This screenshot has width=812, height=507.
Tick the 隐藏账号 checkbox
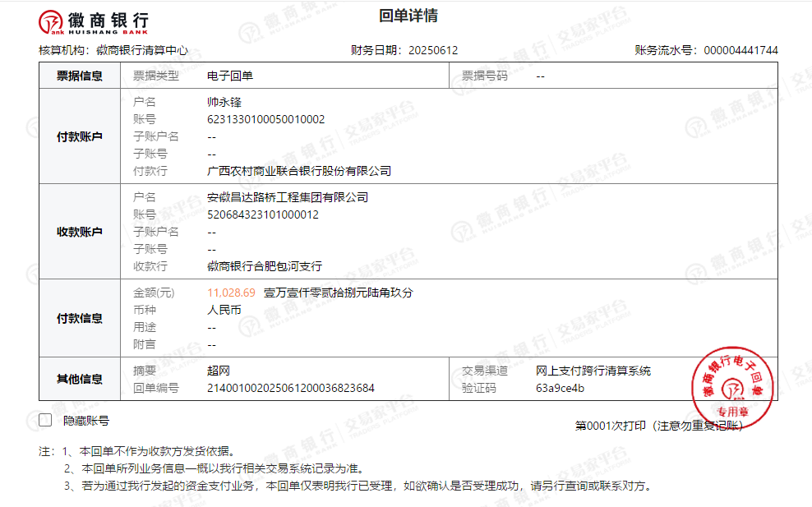(45, 421)
